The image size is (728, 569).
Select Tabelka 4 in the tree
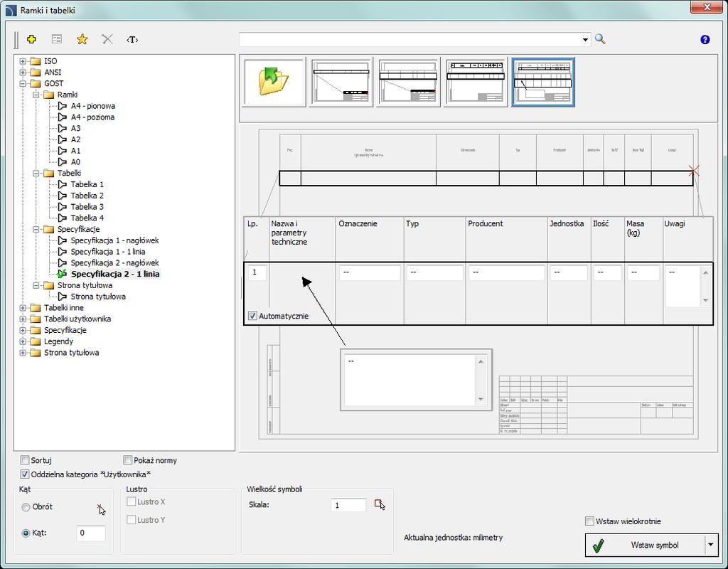87,218
